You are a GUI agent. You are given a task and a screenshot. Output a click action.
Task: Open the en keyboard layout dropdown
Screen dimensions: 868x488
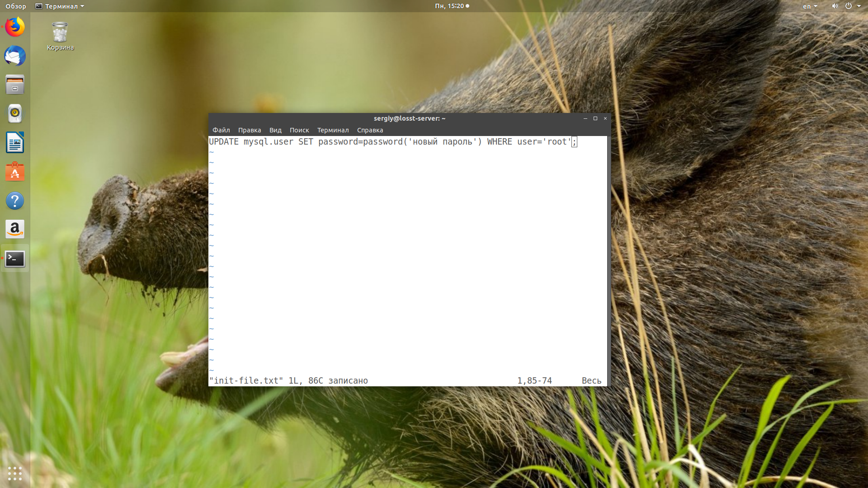[x=810, y=6]
